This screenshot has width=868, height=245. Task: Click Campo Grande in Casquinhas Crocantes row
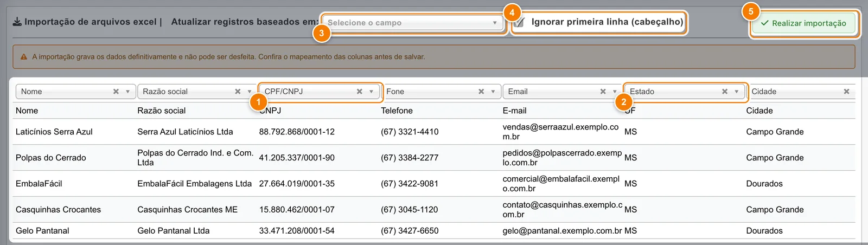[x=775, y=210]
